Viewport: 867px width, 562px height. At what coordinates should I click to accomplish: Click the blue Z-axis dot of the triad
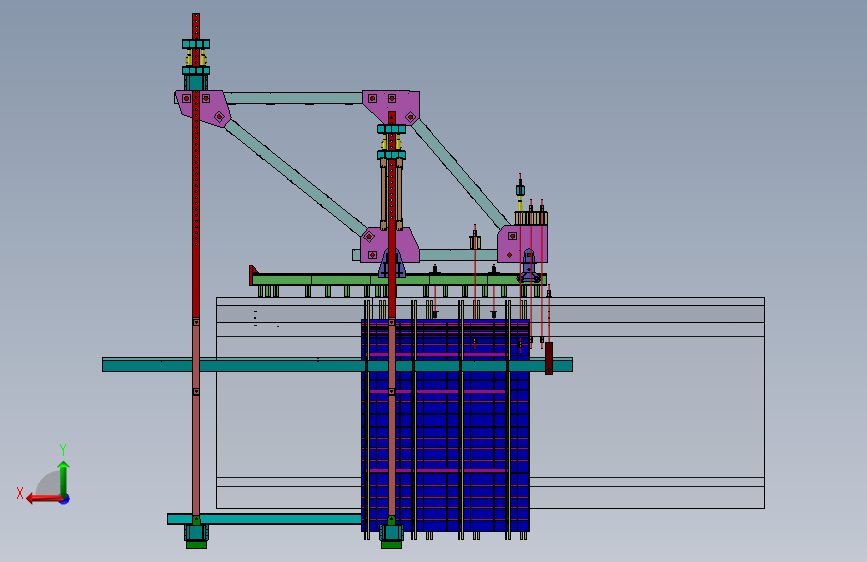coord(65,499)
